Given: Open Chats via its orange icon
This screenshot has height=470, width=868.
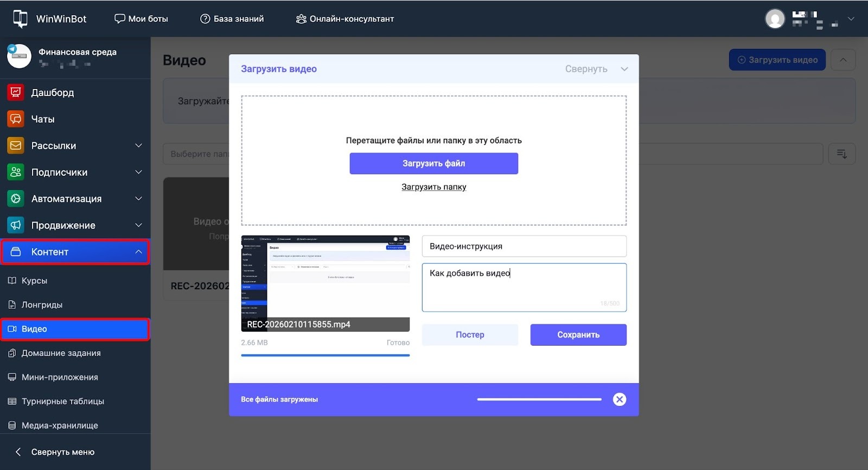Looking at the screenshot, I should (16, 119).
